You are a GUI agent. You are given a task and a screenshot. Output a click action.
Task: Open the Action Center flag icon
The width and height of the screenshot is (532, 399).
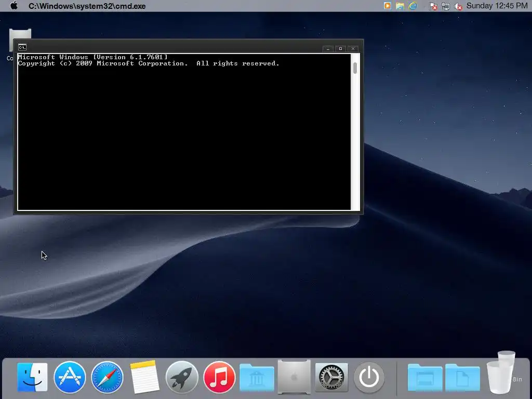point(433,6)
